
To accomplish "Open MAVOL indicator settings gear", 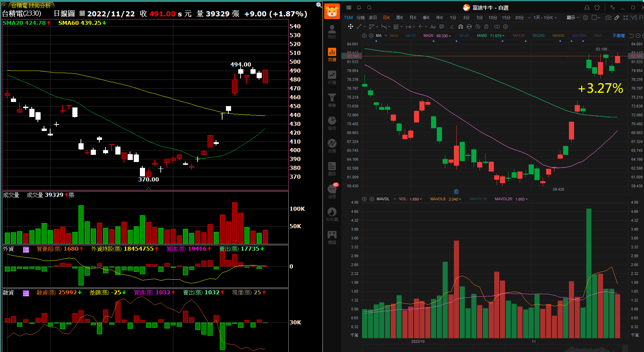I will point(364,199).
